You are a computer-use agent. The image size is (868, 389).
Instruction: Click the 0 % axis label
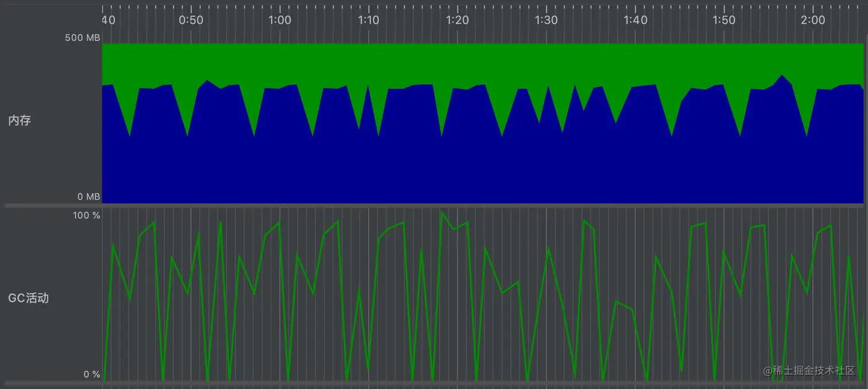[x=92, y=375]
